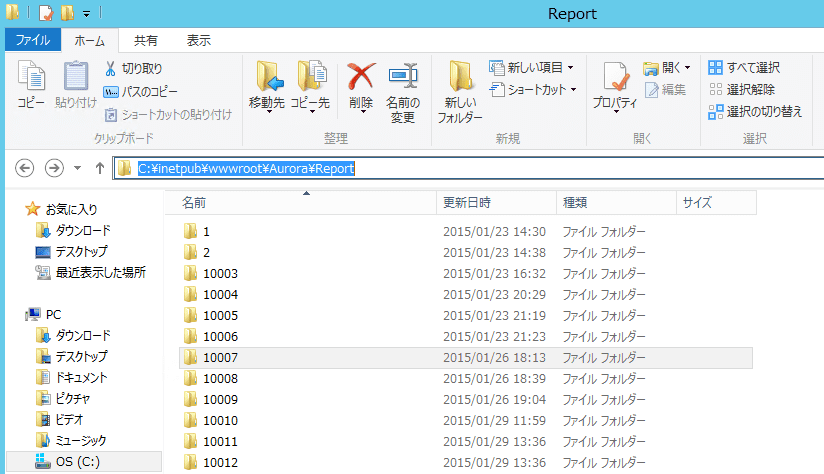Click Rename (名前の変更) icon
The height and width of the screenshot is (474, 824).
403,92
